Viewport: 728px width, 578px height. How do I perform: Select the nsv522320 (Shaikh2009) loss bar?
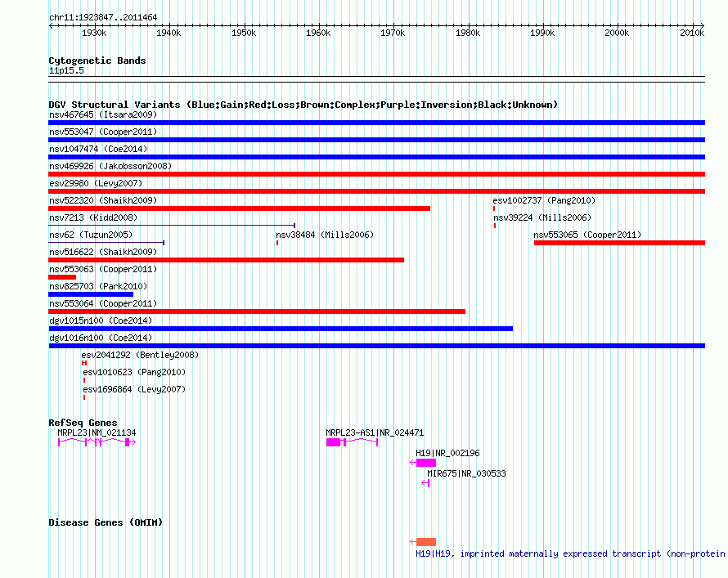(x=239, y=208)
